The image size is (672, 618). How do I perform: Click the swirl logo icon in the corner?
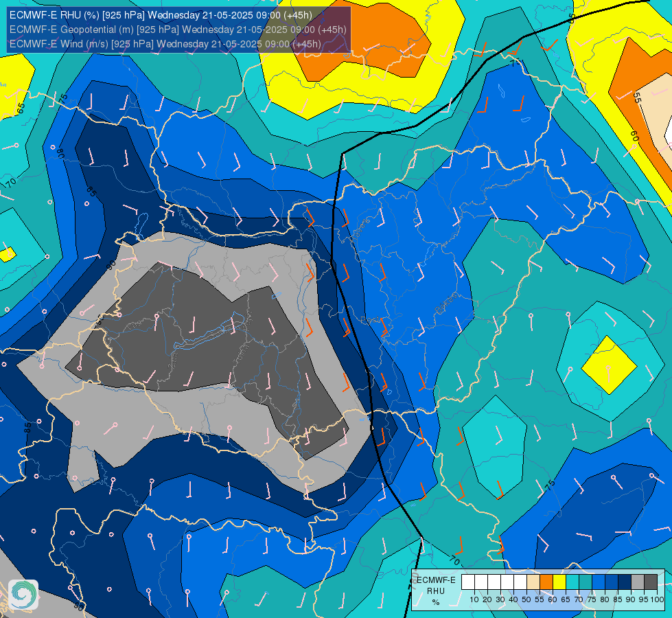tap(23, 595)
